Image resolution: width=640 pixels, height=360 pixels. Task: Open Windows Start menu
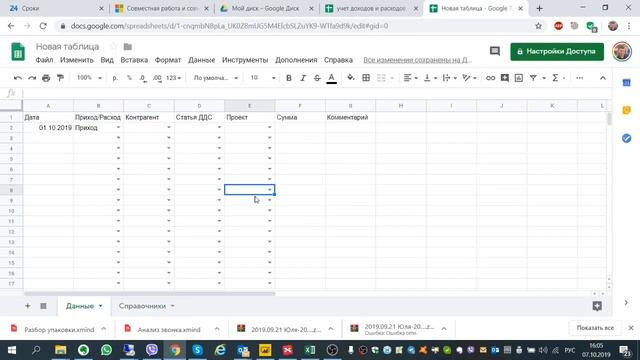11,350
